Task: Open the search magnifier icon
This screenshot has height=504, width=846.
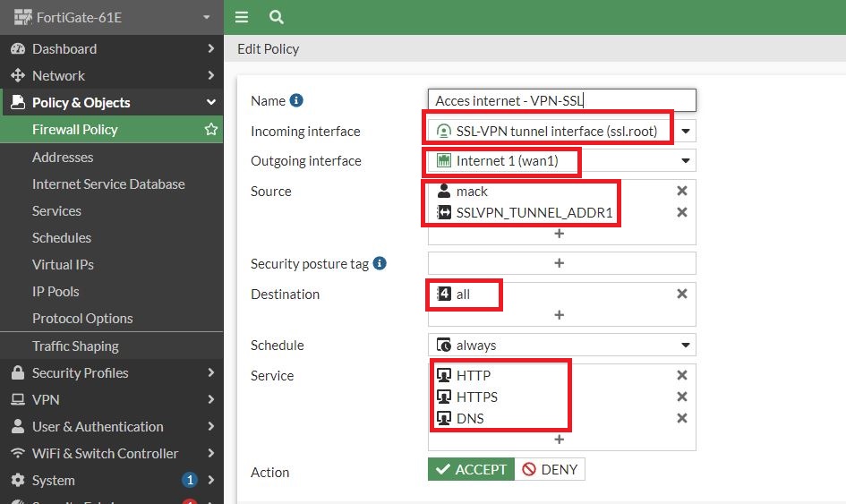Action: [276, 17]
